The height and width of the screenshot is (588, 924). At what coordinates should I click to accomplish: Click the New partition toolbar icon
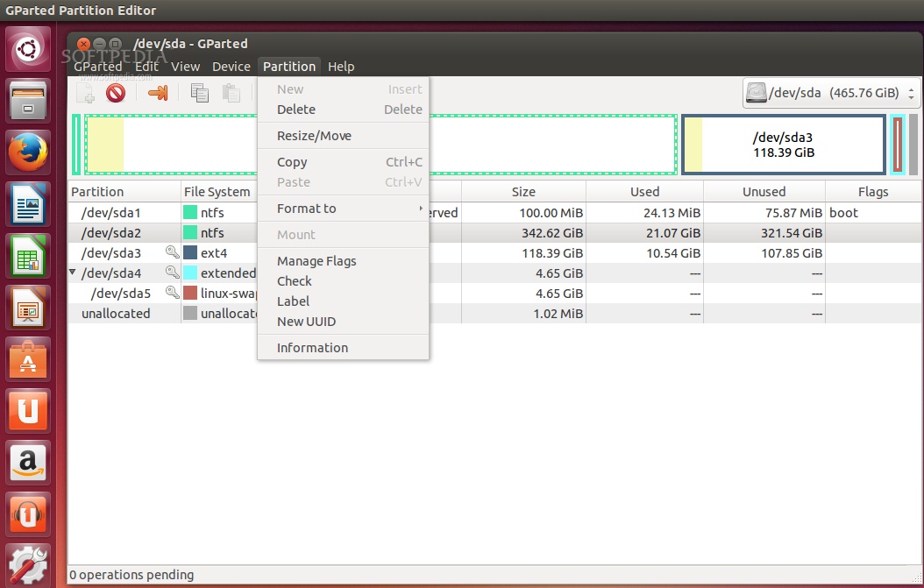pos(85,93)
